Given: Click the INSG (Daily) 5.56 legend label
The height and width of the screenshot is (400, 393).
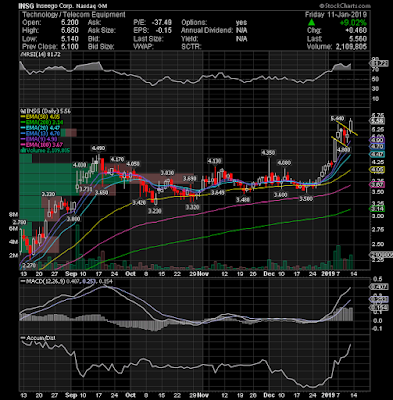Looking at the screenshot, I should pyautogui.click(x=46, y=111).
